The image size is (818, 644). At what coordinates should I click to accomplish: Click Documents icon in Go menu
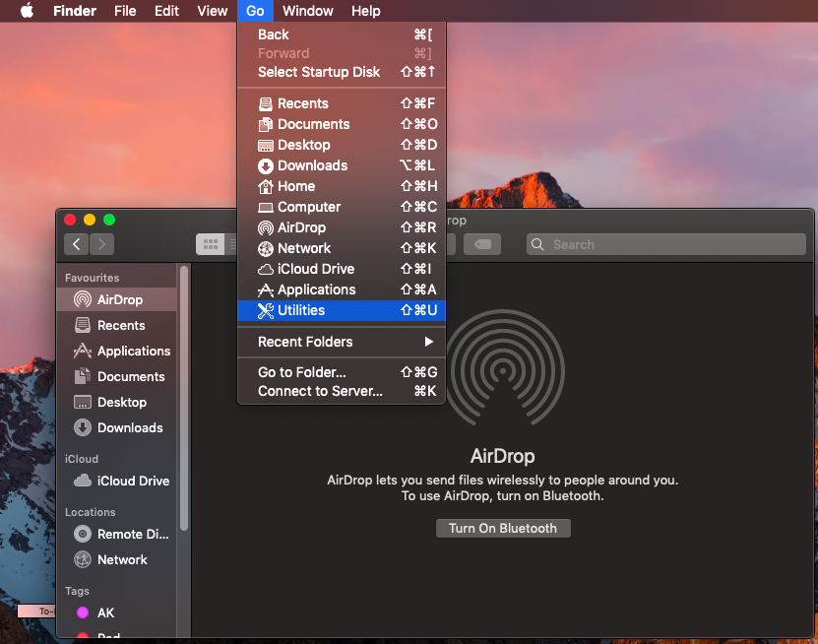point(266,125)
